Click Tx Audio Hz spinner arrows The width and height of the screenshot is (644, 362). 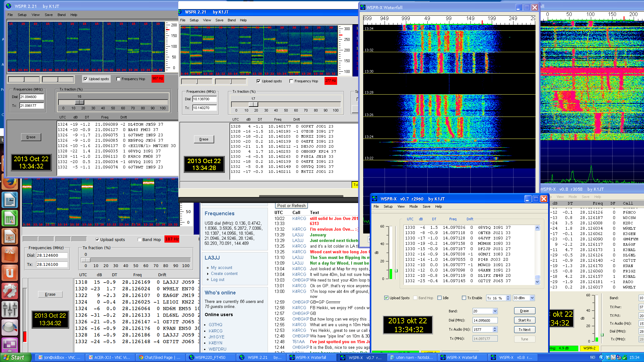point(495,329)
